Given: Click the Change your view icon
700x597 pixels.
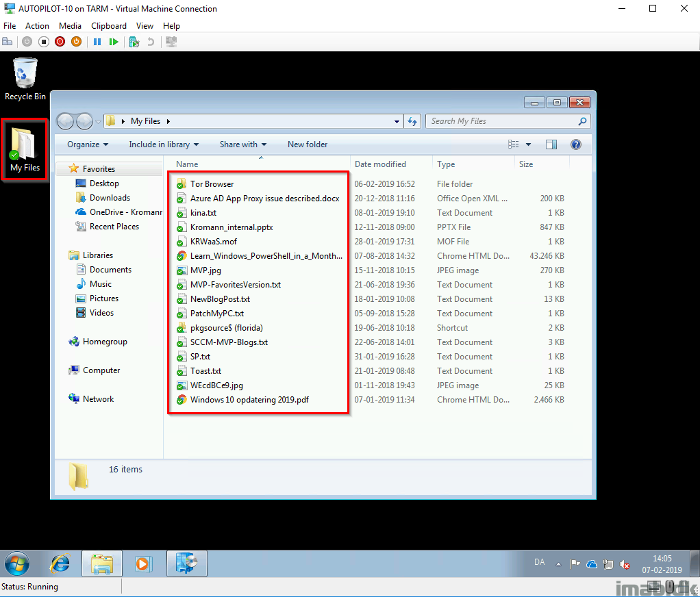Looking at the screenshot, I should (514, 144).
